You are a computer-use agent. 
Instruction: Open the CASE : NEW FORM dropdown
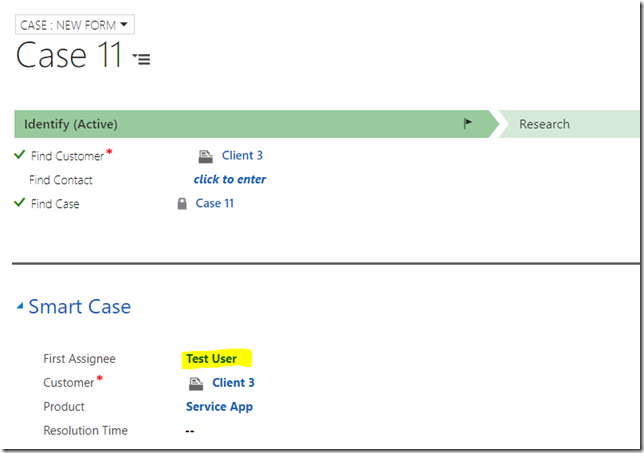(75, 25)
